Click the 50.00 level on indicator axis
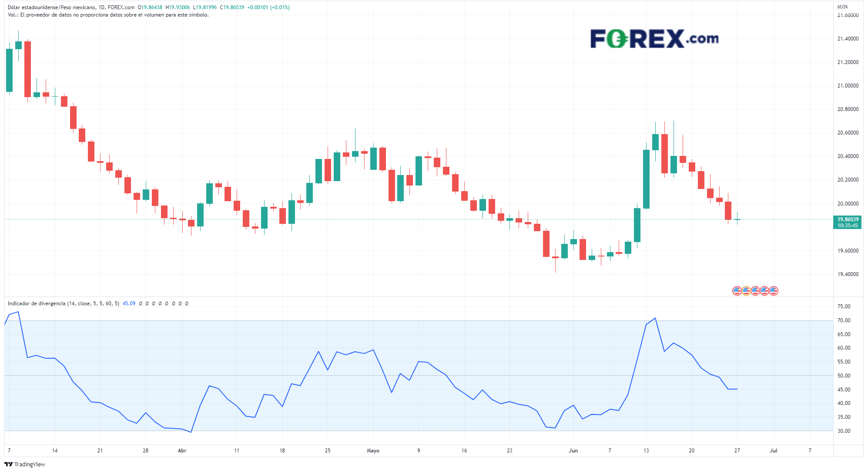Image resolution: width=868 pixels, height=472 pixels. 844,376
